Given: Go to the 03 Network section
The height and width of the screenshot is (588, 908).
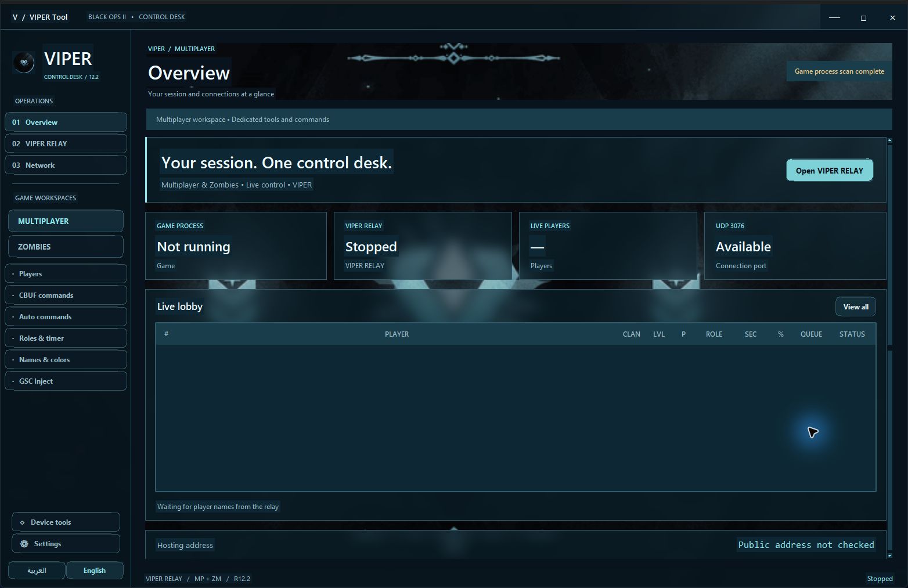Looking at the screenshot, I should click(x=66, y=165).
